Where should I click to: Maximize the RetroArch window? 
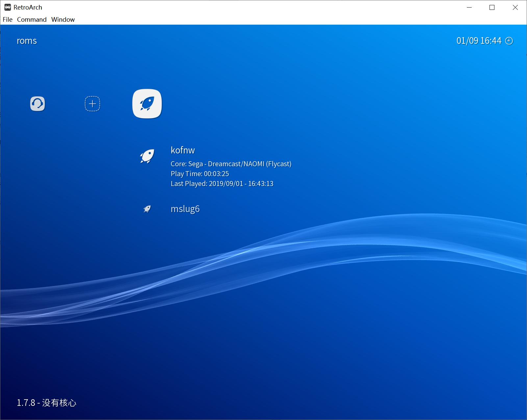[492, 8]
